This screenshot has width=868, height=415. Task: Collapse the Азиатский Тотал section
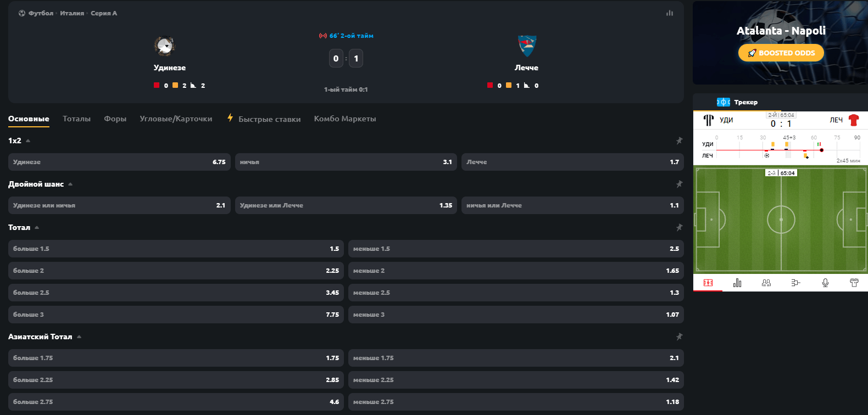pos(79,337)
